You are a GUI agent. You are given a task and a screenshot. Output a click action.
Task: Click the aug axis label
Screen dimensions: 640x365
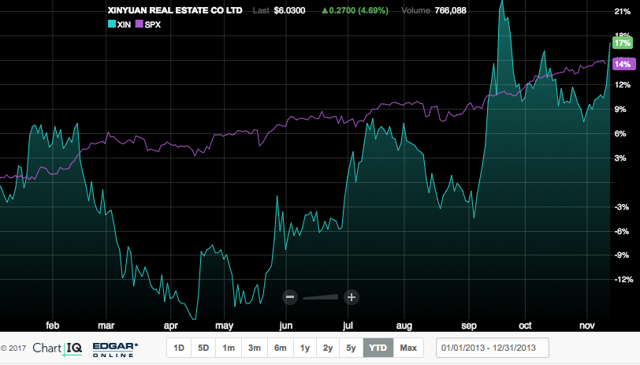pyautogui.click(x=404, y=326)
